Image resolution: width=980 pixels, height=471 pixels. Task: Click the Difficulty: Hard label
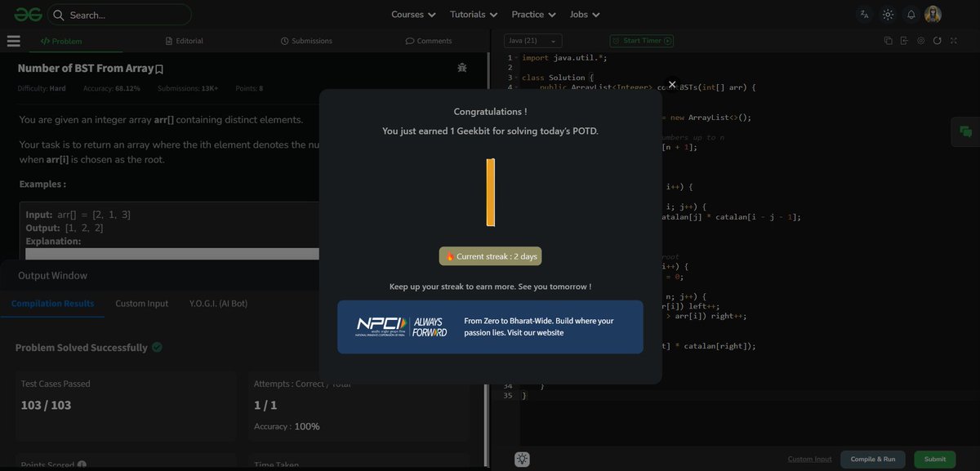pyautogui.click(x=42, y=88)
